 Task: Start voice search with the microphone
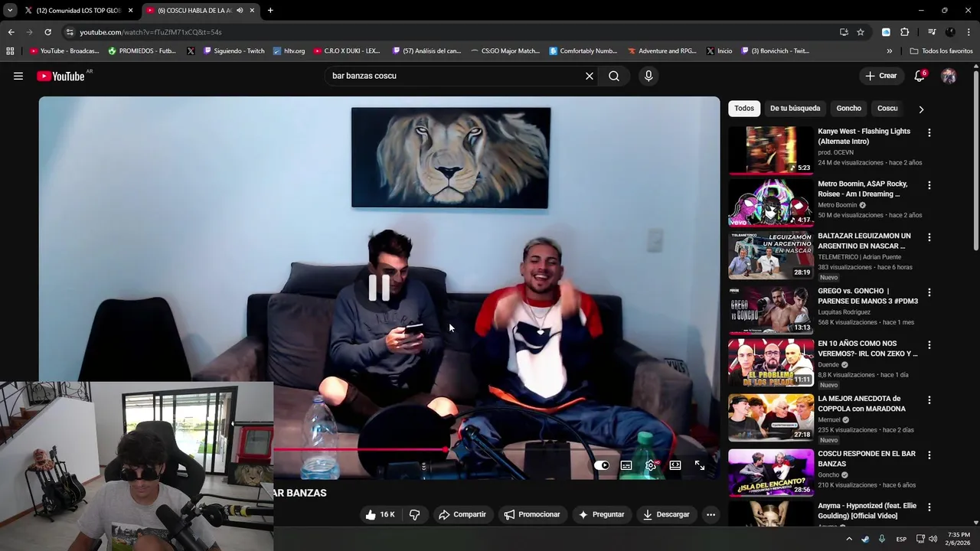click(x=648, y=76)
